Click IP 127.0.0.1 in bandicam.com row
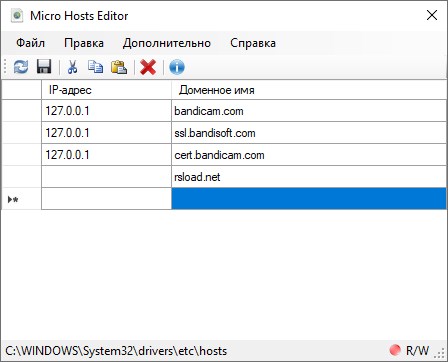Viewport: 448px width, 362px height. point(106,111)
